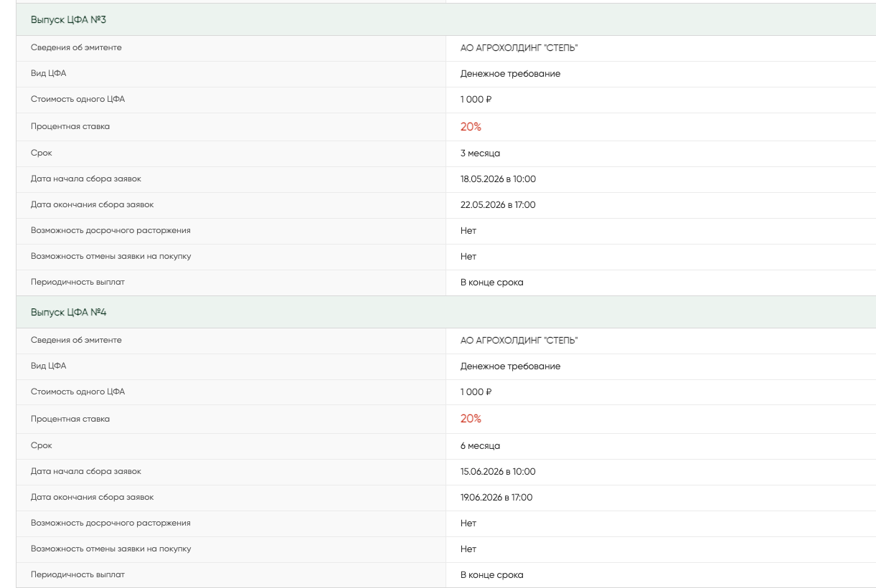
Task: Select the "3 месяца" term value
Action: click(480, 153)
